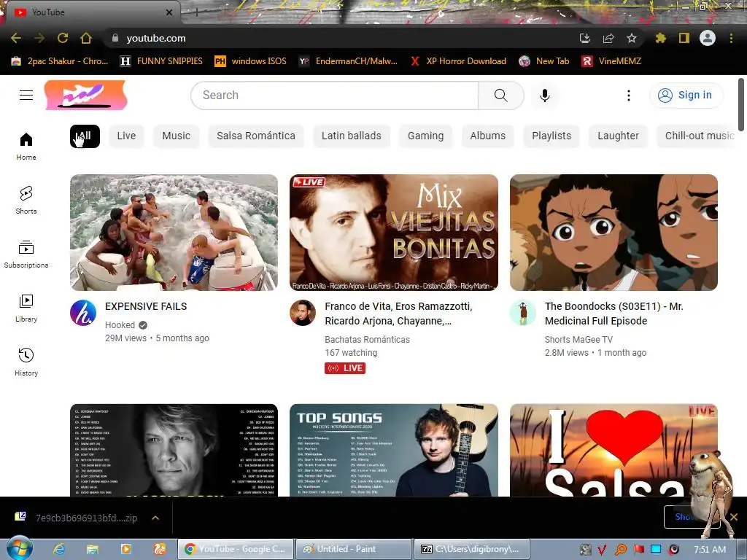
Task: Bookmark this page with star icon
Action: 632,38
